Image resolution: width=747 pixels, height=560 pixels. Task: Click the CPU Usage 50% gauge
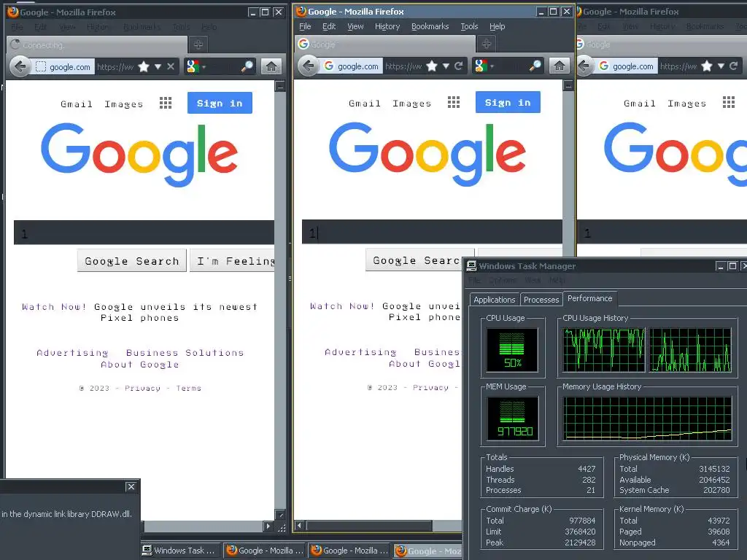point(512,350)
